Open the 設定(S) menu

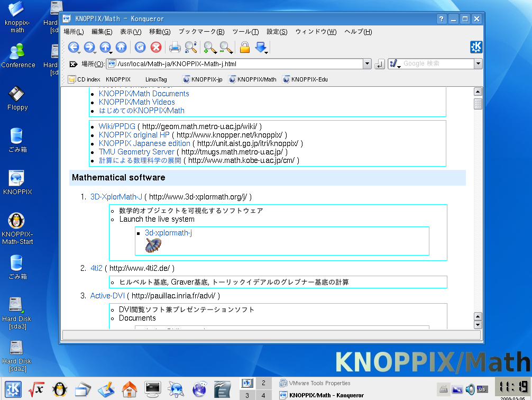pyautogui.click(x=277, y=32)
